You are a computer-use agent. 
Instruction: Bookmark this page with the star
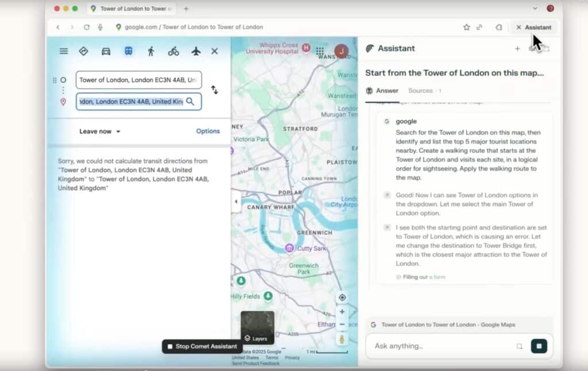(466, 27)
